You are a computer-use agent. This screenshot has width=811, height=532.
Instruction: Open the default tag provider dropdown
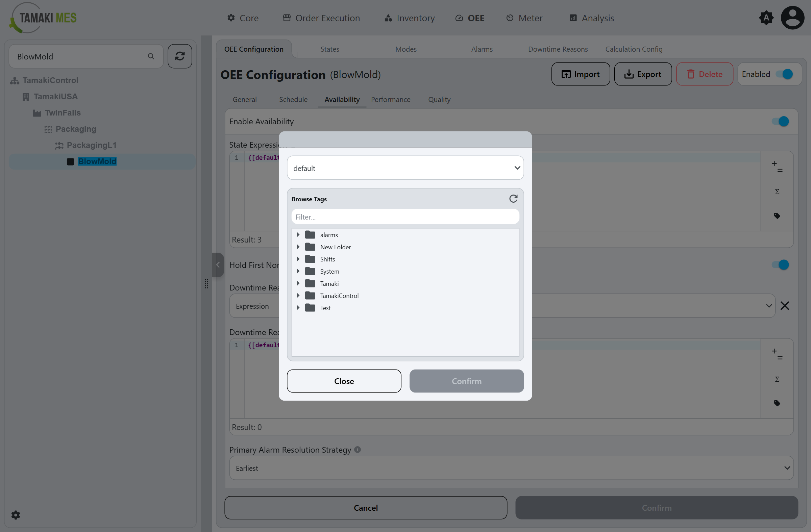pyautogui.click(x=405, y=168)
